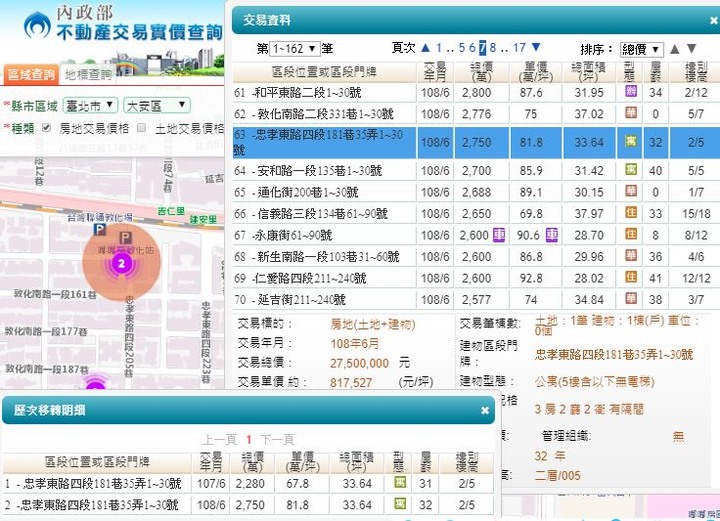Switch to 地標查詢 tab
This screenshot has height=521, width=720.
pos(88,75)
